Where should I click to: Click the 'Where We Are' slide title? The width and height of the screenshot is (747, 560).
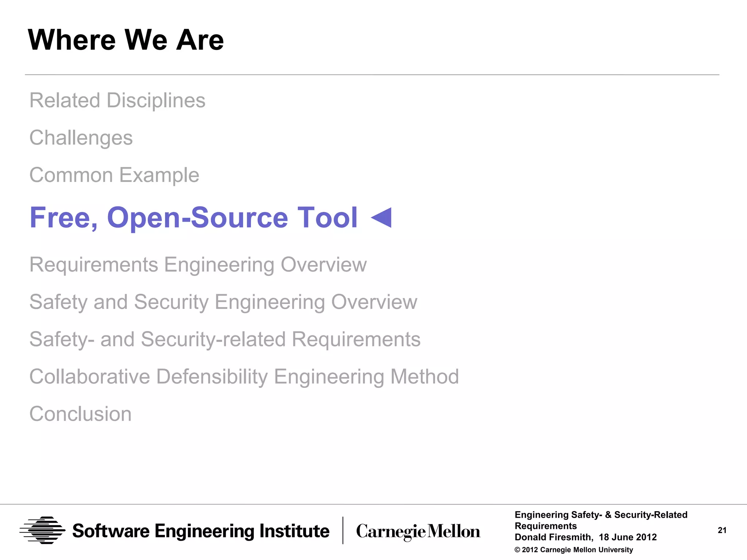(126, 39)
